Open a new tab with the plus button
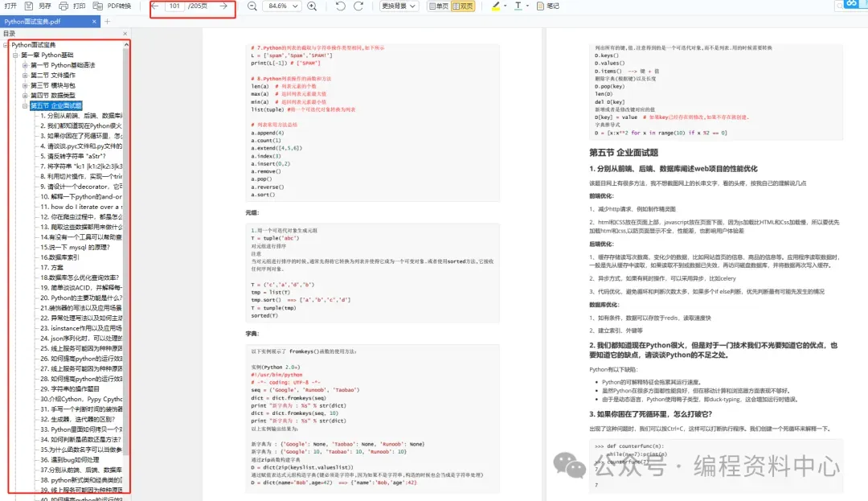Screen dimensions: 868x501 [x=108, y=22]
